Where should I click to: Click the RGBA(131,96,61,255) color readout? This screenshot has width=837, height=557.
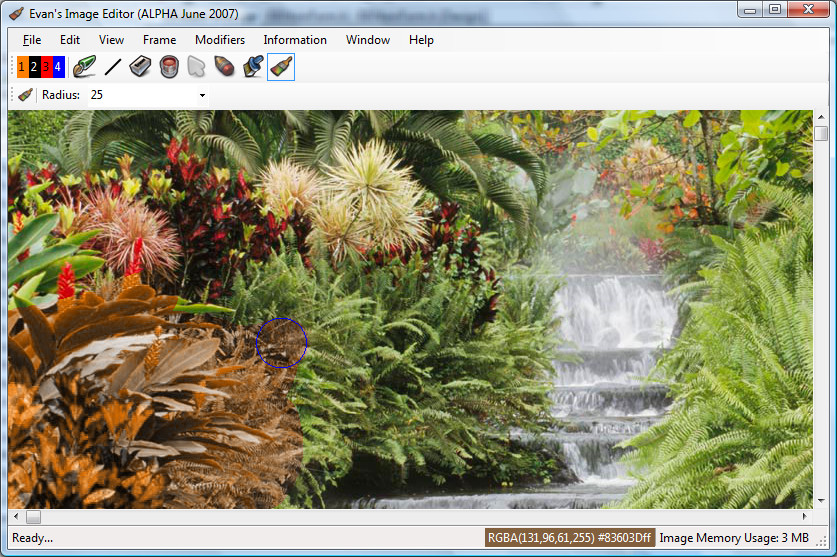pos(570,538)
